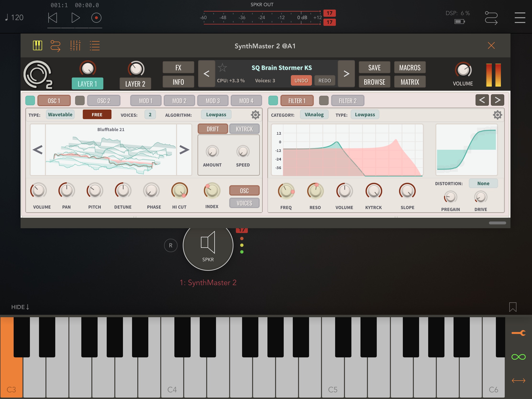Click the bookmark icon above keyboard
Viewport: 532px width, 399px height.
coord(513,307)
